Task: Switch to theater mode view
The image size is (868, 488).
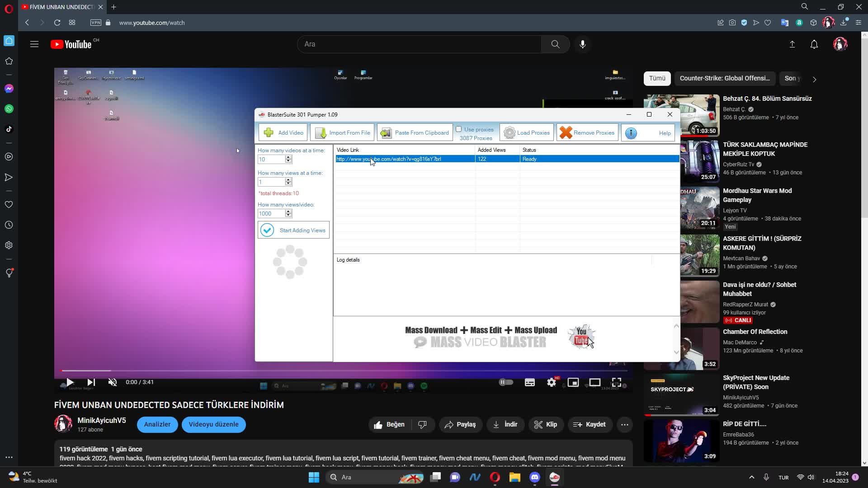Action: pyautogui.click(x=595, y=382)
